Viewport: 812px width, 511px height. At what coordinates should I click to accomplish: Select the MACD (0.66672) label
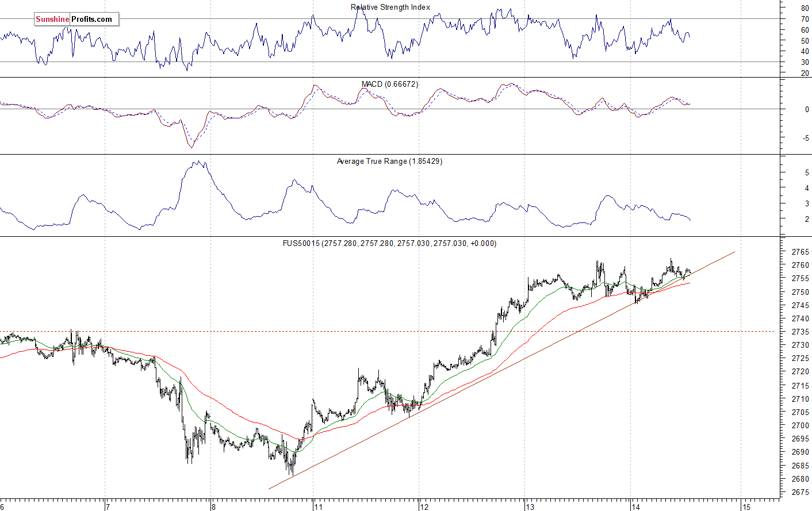point(390,84)
